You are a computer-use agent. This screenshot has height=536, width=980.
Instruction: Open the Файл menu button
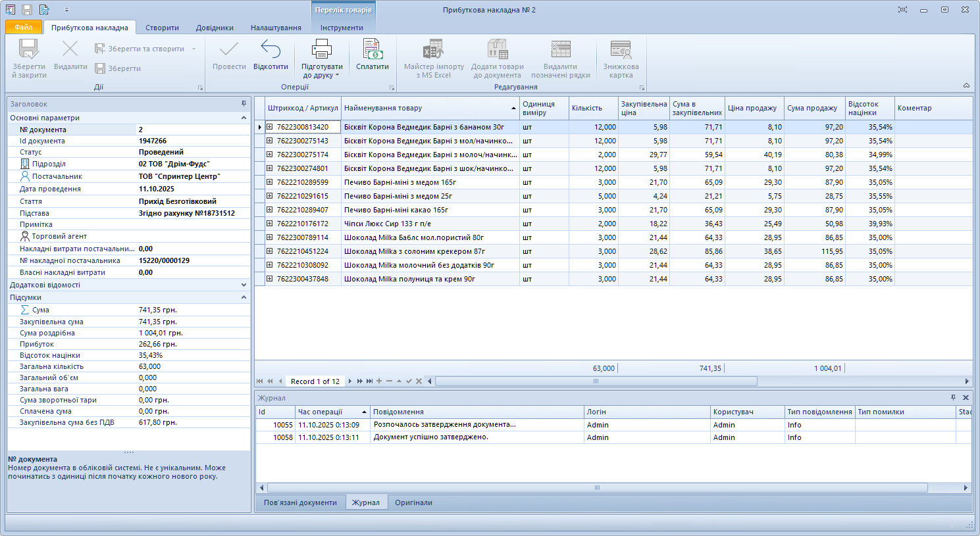point(24,27)
